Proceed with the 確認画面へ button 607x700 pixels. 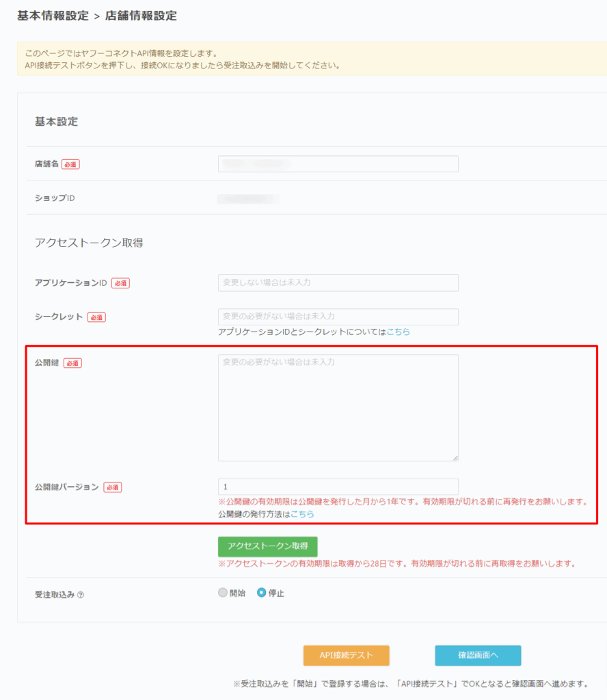[x=478, y=655]
